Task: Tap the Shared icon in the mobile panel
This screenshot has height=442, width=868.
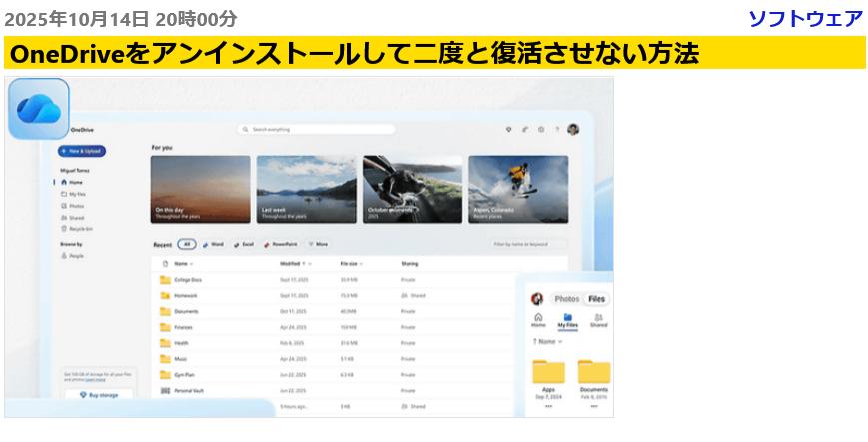Action: (598, 319)
